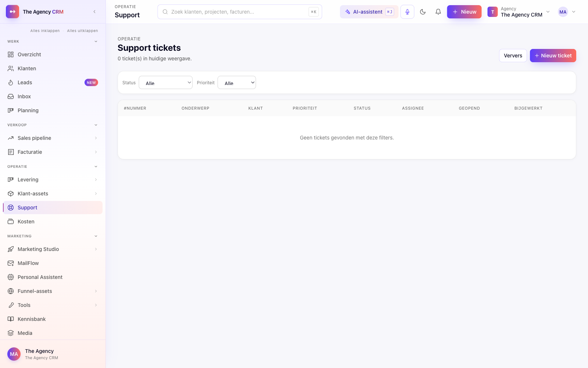Click the ONDERWERP column header
The image size is (588, 368).
tap(196, 108)
